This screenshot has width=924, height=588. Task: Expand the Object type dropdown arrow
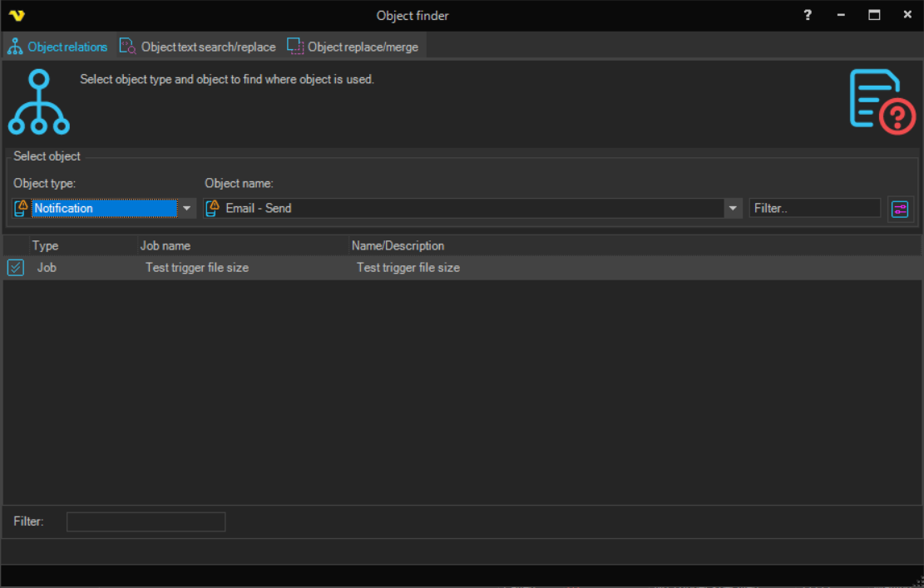tap(187, 209)
